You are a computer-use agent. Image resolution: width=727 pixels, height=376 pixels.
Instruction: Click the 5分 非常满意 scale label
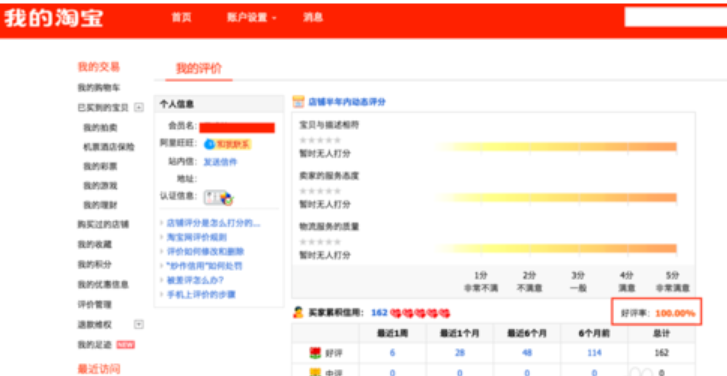tap(672, 281)
